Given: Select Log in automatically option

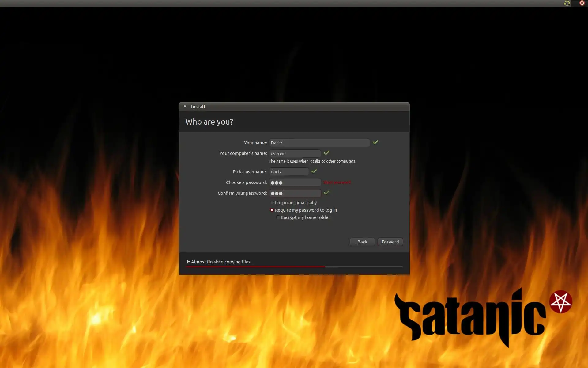Looking at the screenshot, I should pyautogui.click(x=272, y=203).
